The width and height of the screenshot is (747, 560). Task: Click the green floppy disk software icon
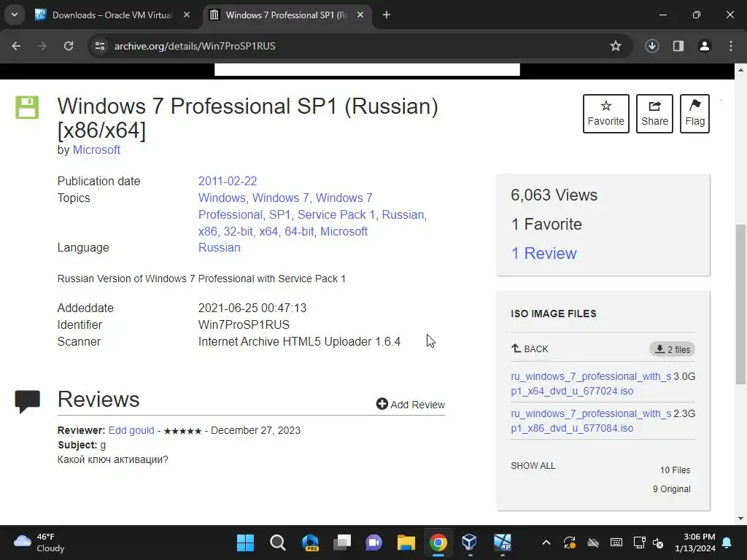click(27, 107)
